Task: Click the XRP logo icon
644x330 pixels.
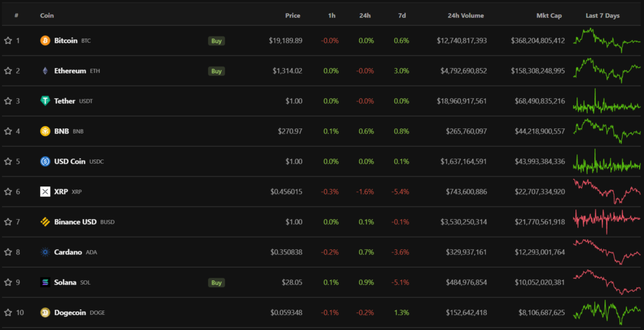Action: point(45,191)
